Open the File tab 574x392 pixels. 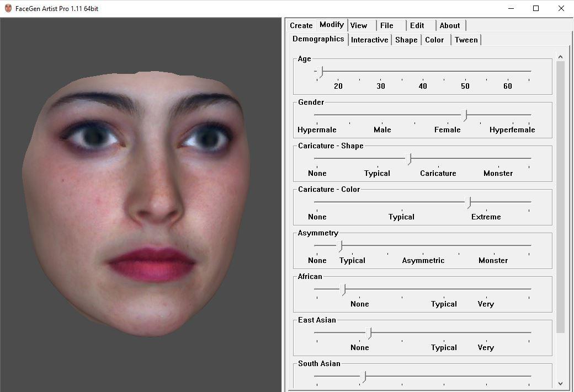point(387,25)
